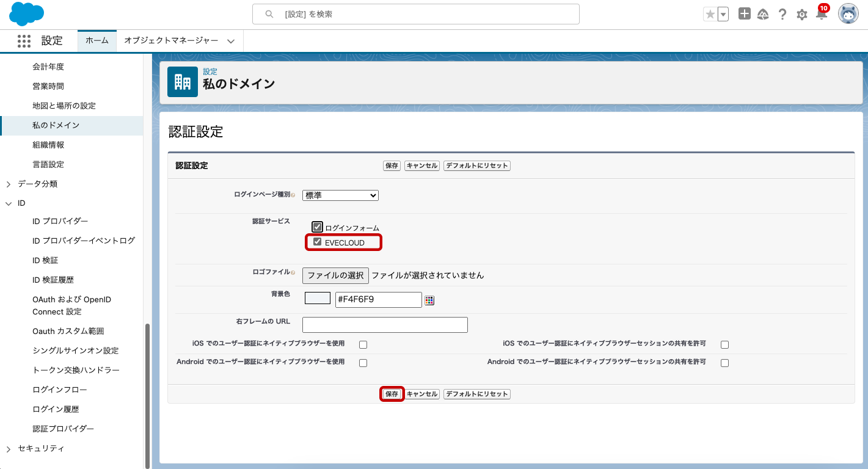The image size is (868, 469).
Task: Enable native browser for iOS user authentication
Action: (x=363, y=344)
